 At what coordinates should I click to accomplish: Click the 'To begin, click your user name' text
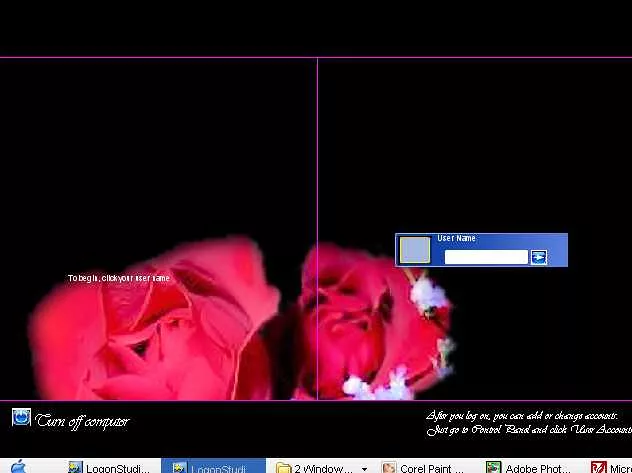click(x=119, y=278)
